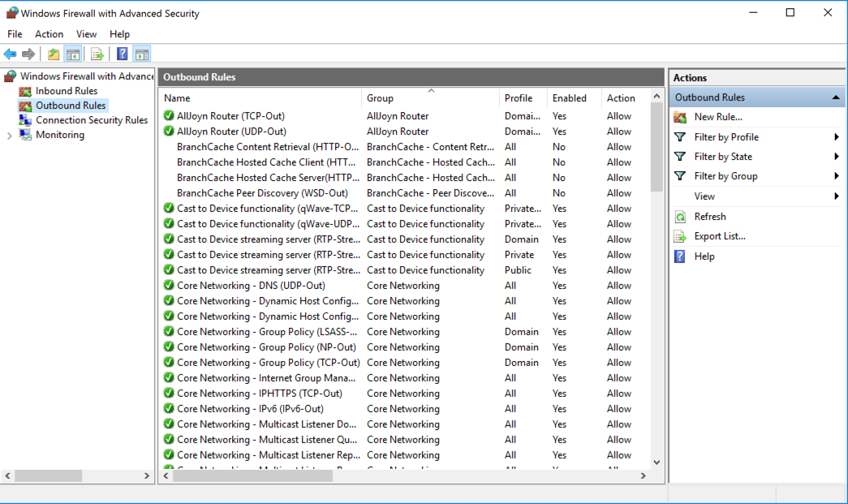Click Help in the Actions pane

tap(704, 256)
